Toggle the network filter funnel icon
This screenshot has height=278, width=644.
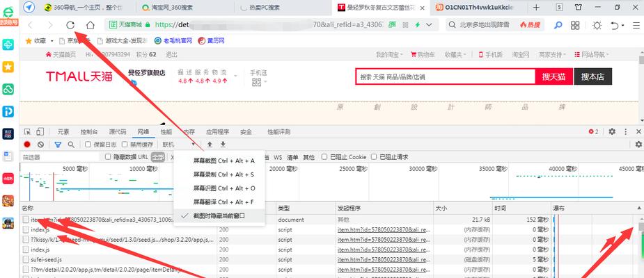tap(58, 145)
